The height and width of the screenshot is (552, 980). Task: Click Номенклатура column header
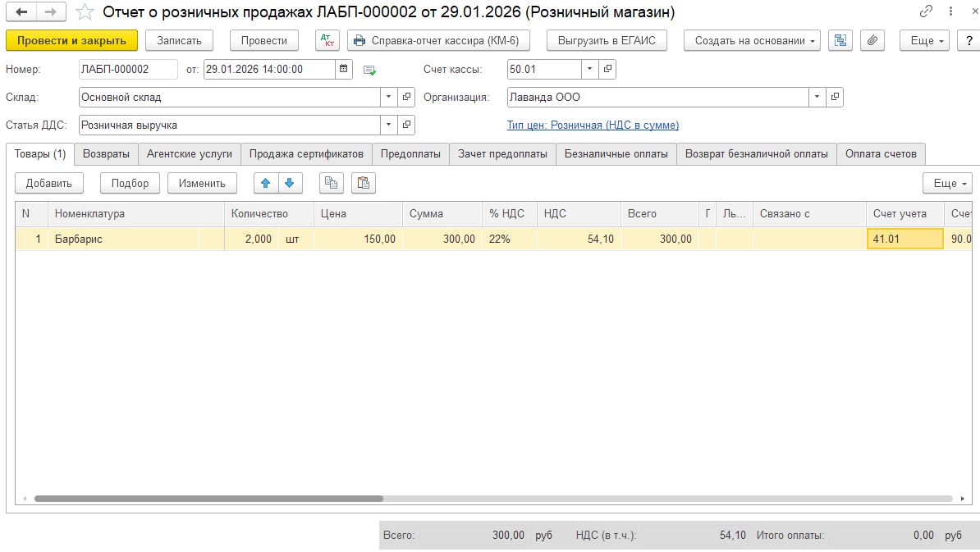pos(136,214)
